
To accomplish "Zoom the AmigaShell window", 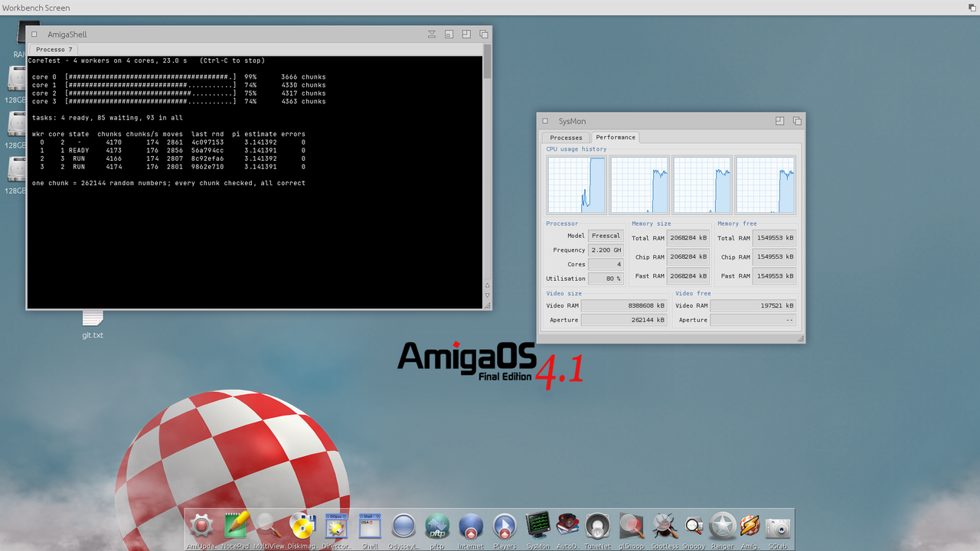I will (x=466, y=34).
